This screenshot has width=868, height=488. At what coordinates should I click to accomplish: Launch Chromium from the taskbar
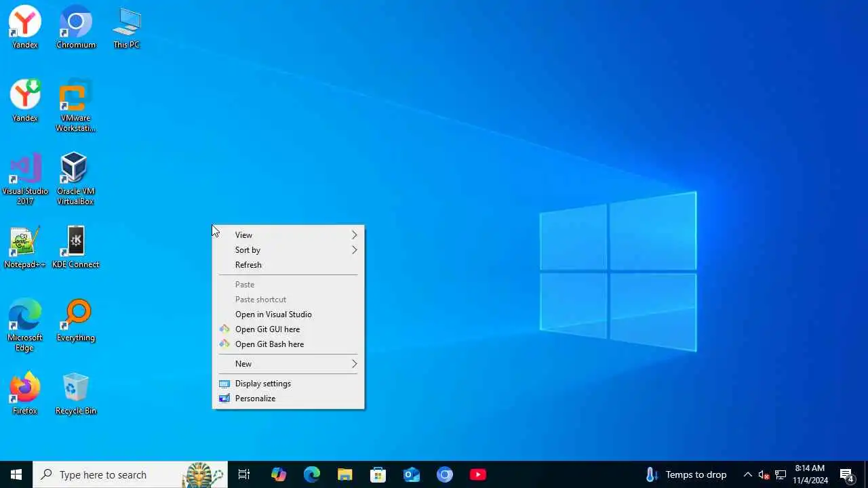click(x=445, y=474)
